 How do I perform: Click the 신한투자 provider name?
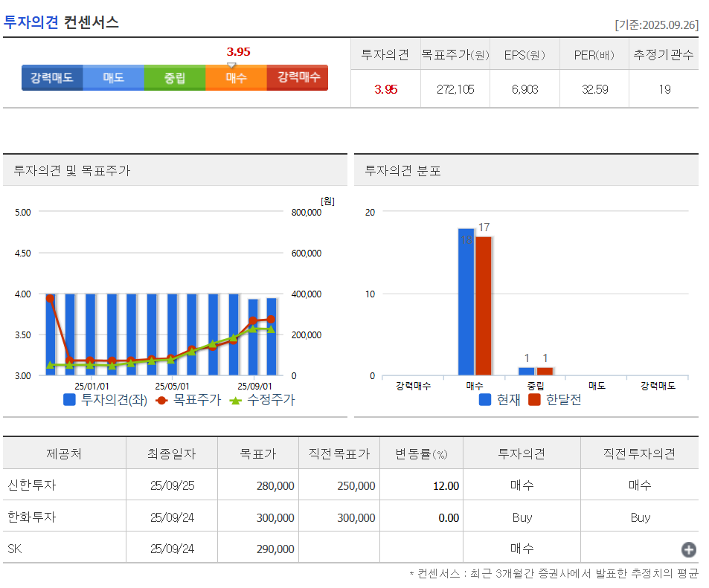tap(32, 485)
